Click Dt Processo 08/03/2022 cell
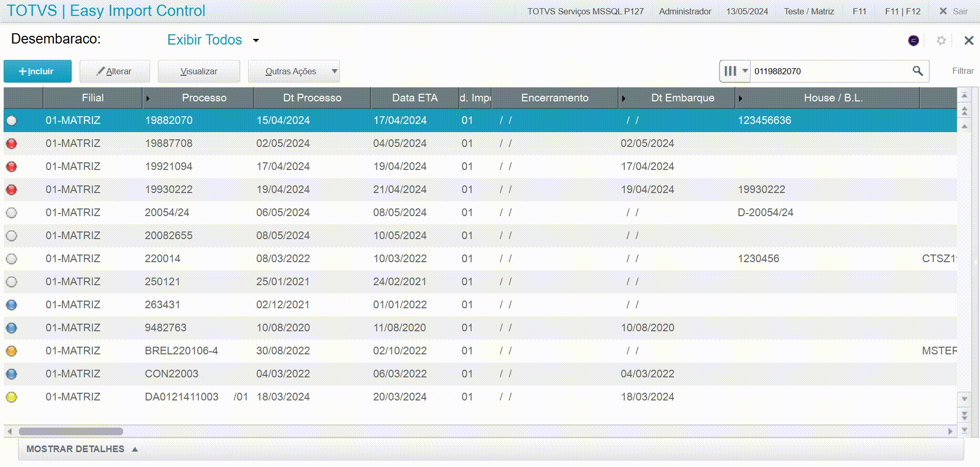Screen dimensions: 980x467 pyautogui.click(x=283, y=259)
